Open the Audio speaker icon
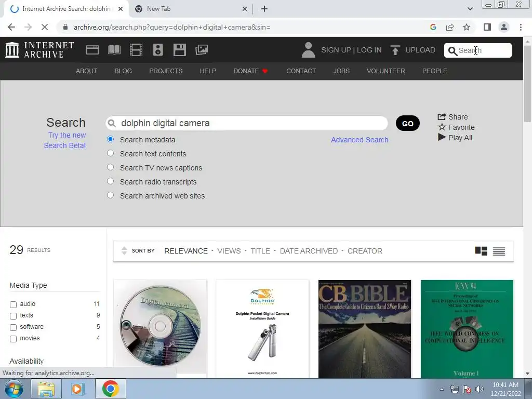This screenshot has height=399, width=532. point(158,50)
